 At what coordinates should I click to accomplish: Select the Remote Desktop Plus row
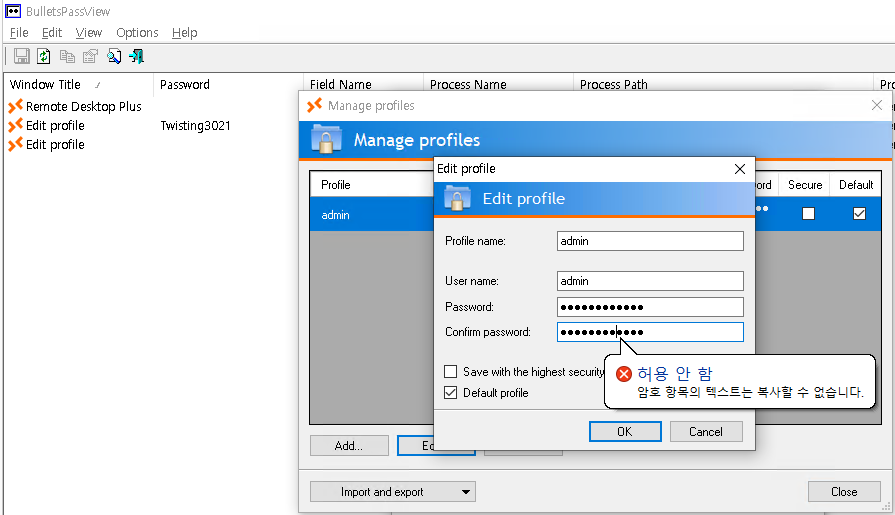coord(84,106)
